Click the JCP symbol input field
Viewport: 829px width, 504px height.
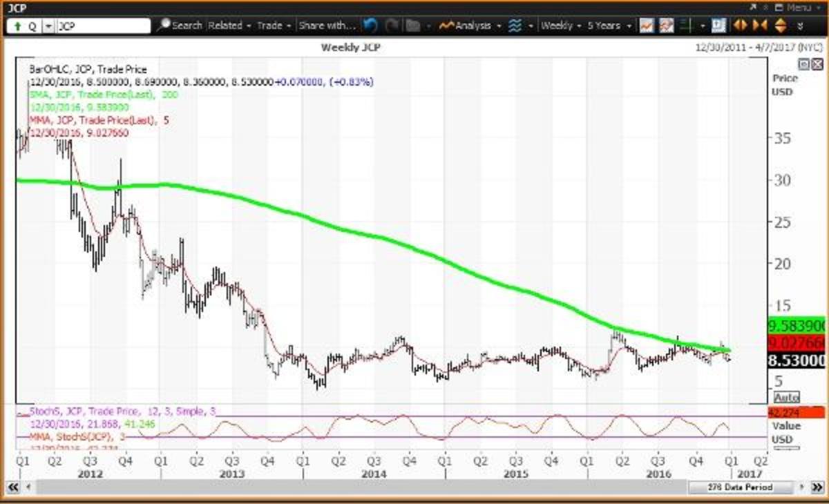tap(103, 26)
